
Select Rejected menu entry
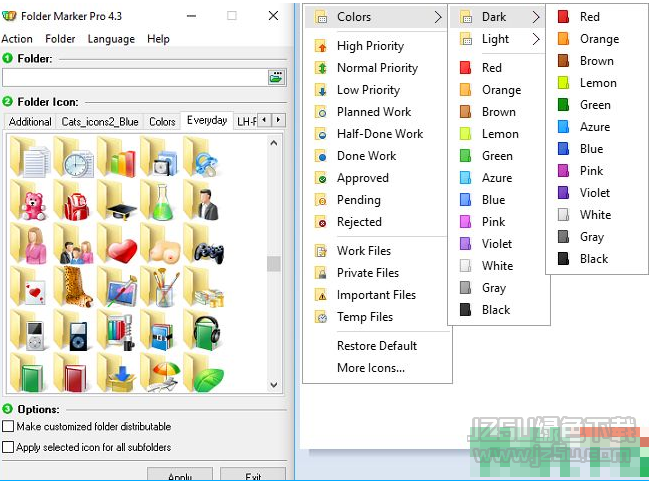(376, 222)
